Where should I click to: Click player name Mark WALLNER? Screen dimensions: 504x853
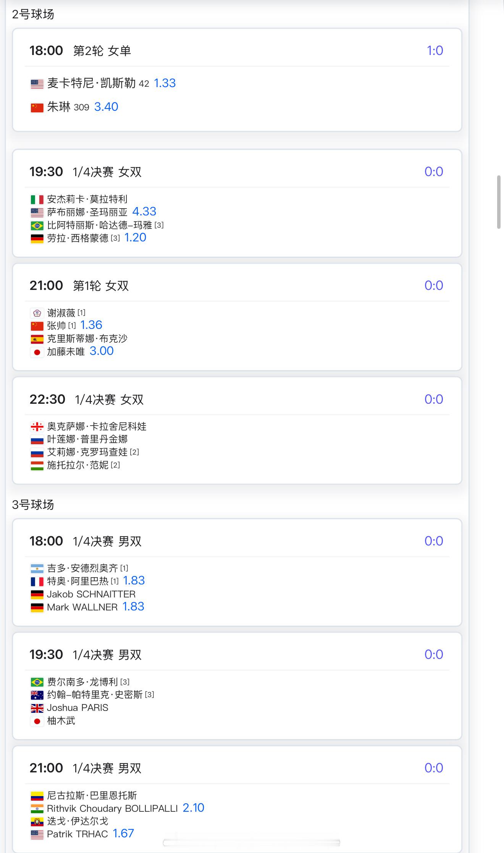[x=82, y=607]
